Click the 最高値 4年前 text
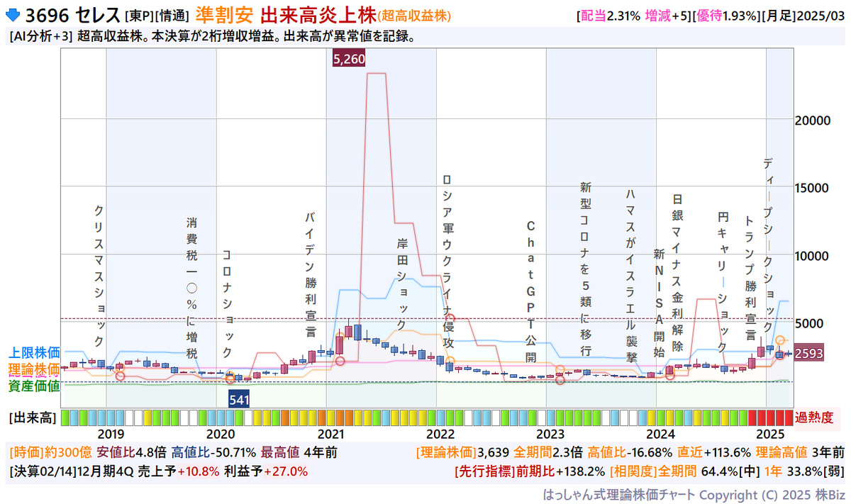The height and width of the screenshot is (504, 851). pos(298,452)
